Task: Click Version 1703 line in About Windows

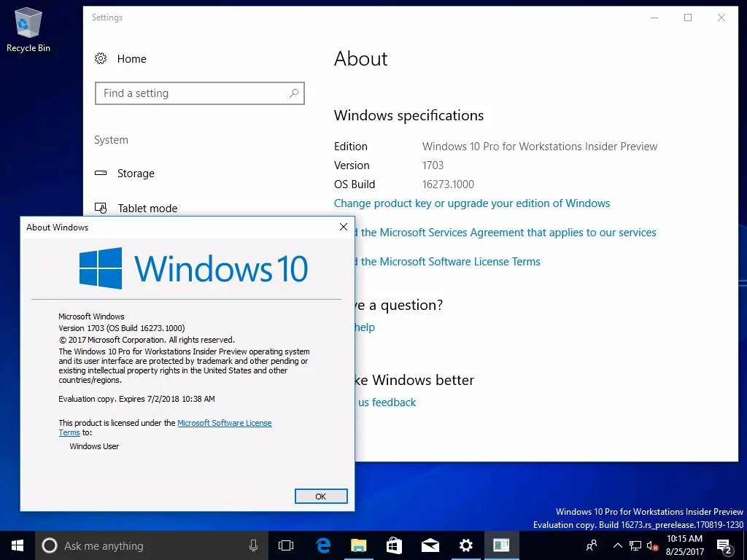Action: (122, 328)
